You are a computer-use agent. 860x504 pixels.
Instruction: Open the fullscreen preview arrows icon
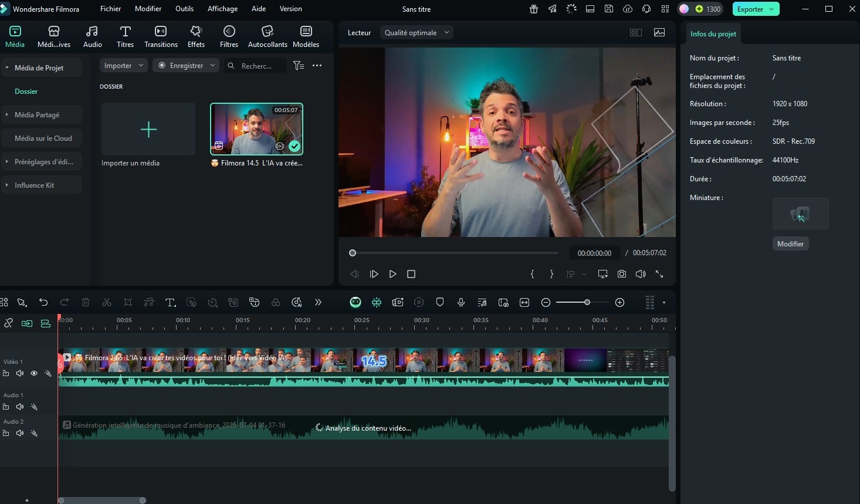coord(659,274)
